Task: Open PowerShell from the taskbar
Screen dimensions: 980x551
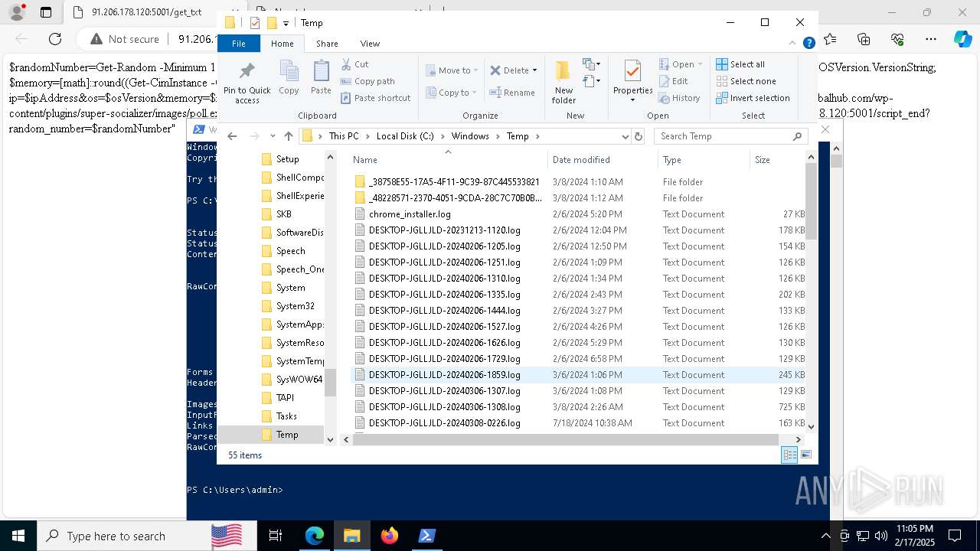Action: pyautogui.click(x=426, y=536)
